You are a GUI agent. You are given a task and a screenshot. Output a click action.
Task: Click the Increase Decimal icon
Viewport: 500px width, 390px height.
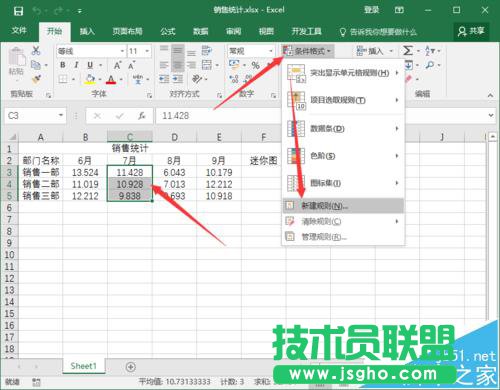pos(234,79)
